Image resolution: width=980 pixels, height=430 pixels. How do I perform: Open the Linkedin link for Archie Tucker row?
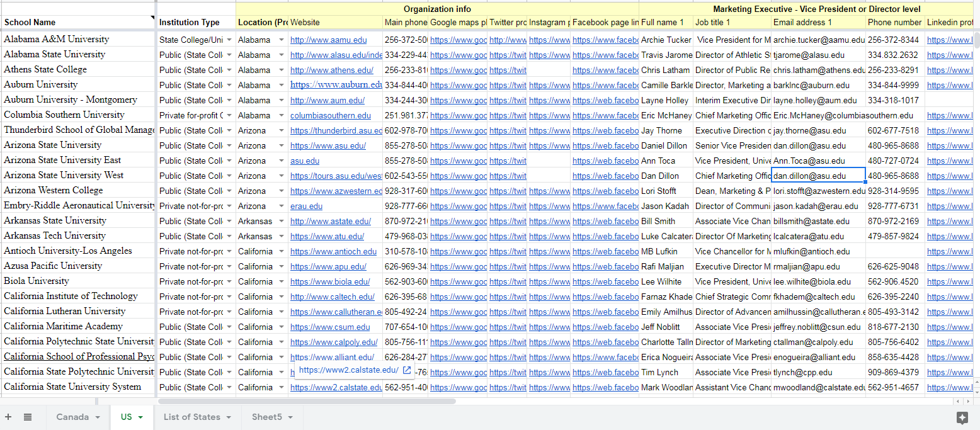tap(950, 40)
